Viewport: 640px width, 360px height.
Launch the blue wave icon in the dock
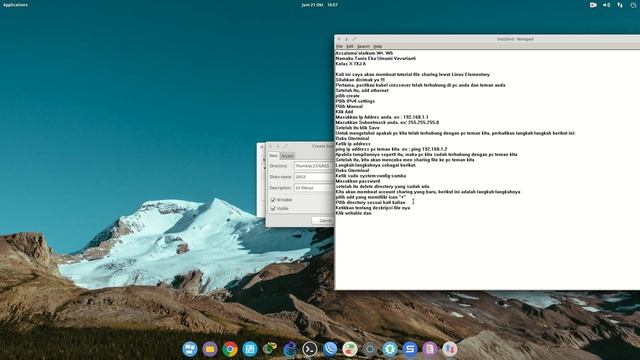pos(330,349)
